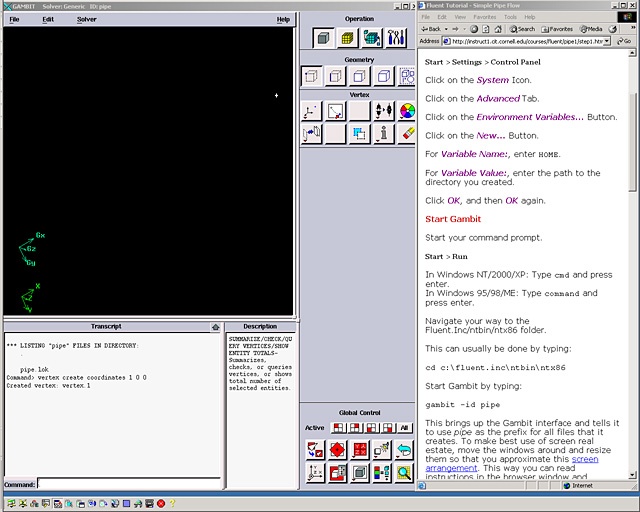Open the Solver menu in GAMBIT
The height and width of the screenshot is (512, 640).
87,19
